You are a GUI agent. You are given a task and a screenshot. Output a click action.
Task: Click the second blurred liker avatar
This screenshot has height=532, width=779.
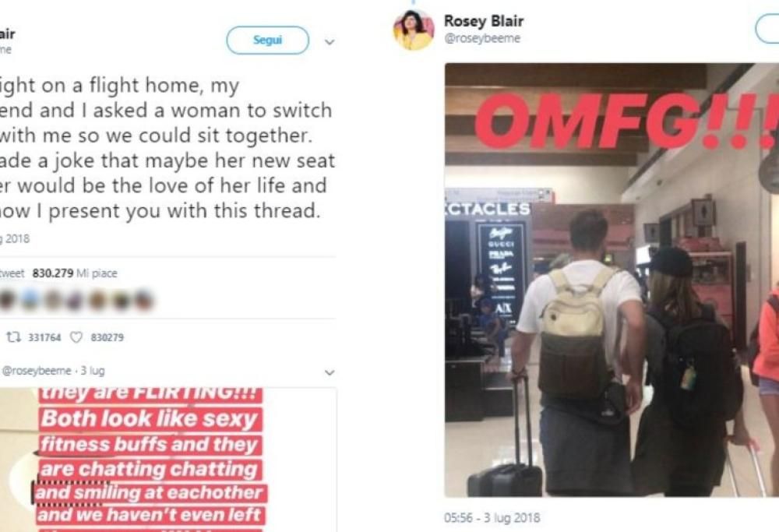point(30,300)
